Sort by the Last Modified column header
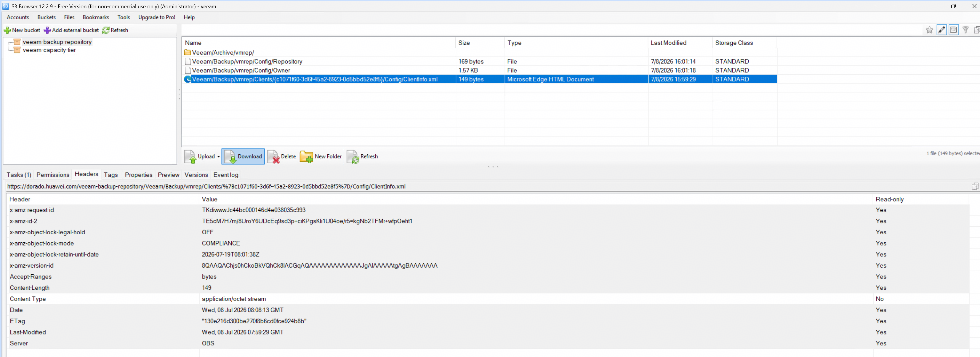Viewport: 980px width, 357px height. (x=680, y=43)
